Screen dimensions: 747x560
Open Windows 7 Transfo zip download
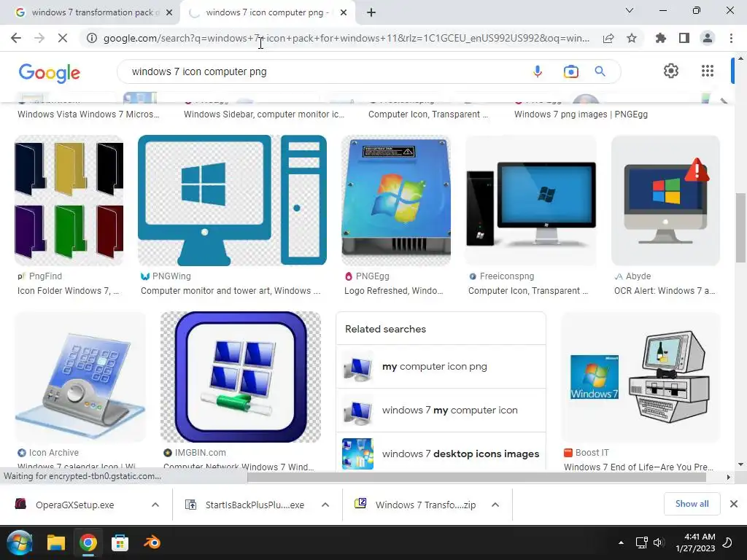[x=425, y=505]
